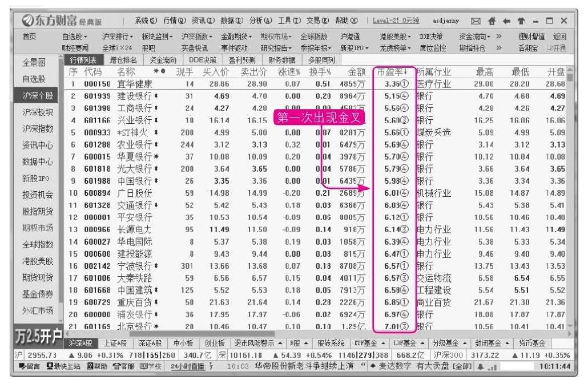Open the 龙虎榜单 dropdown
588x380 pixels.
pos(395,47)
